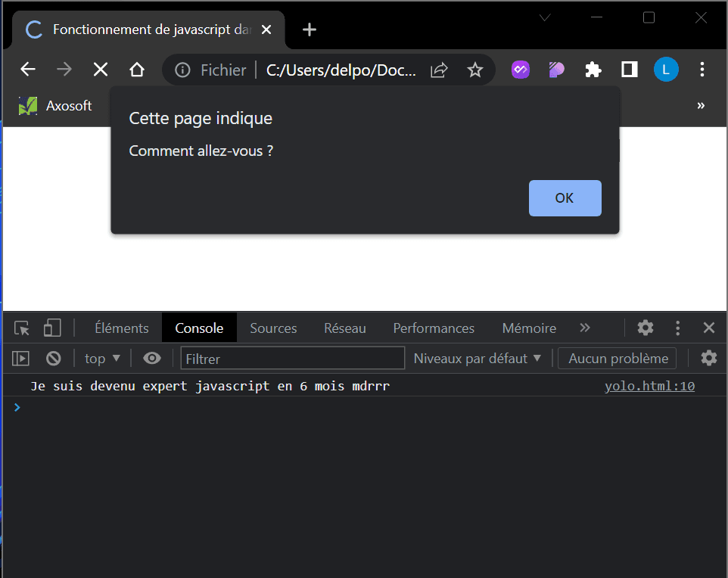Bookmark this page with the star icon
Viewport: 728px width, 578px height.
point(474,70)
